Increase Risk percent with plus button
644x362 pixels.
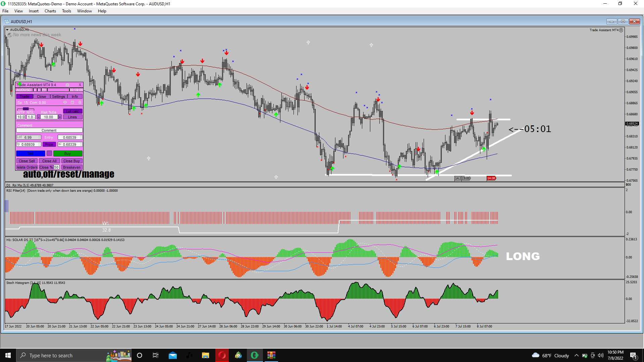(x=60, y=117)
